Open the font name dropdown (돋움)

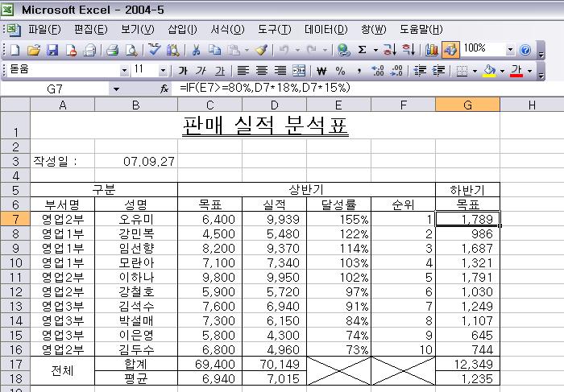[124, 71]
